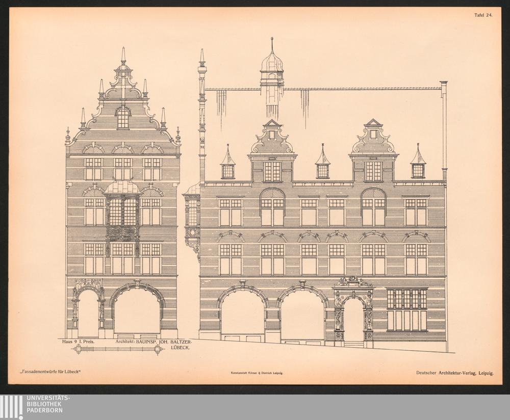
Task: Click 'Deutscher Architektur-Verlag, Leipzig' publisher text
Action: pyautogui.click(x=454, y=373)
